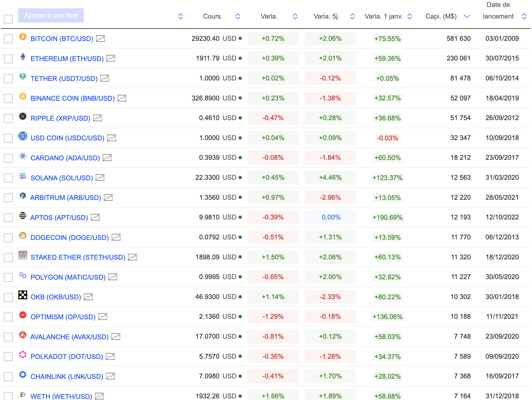Sort using arrows beside Cours header
Screen dimensions: 532x400
point(238,16)
